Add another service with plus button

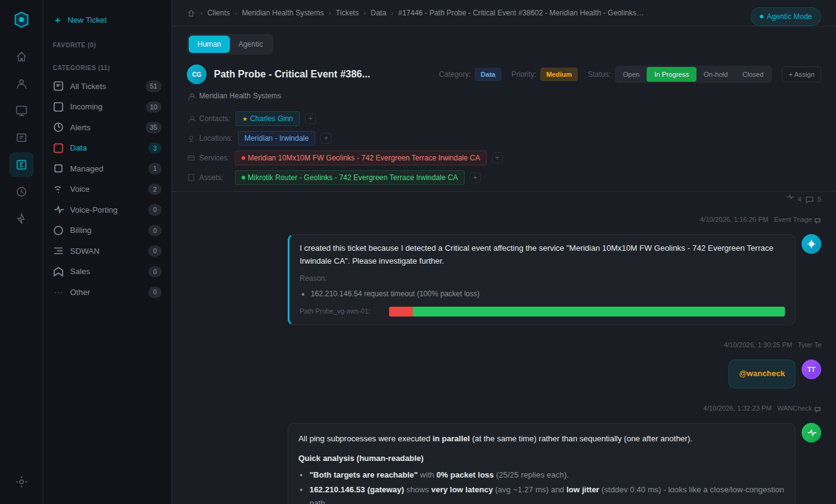click(497, 158)
